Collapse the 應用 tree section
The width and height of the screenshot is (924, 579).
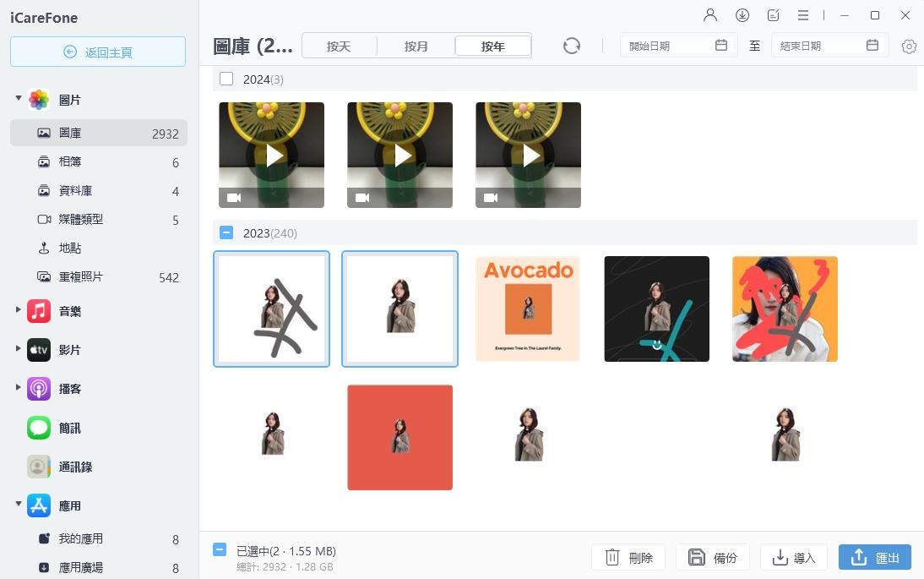[x=19, y=504]
